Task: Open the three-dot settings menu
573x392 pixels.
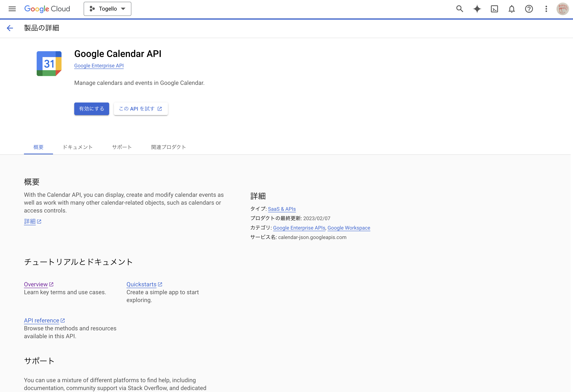Action: click(x=546, y=9)
